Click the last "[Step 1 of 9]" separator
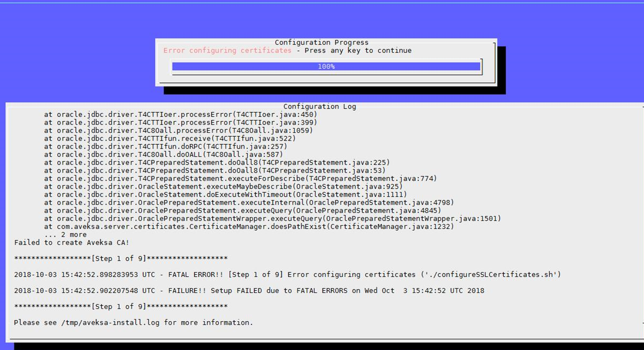This screenshot has height=350, width=644. [x=120, y=307]
